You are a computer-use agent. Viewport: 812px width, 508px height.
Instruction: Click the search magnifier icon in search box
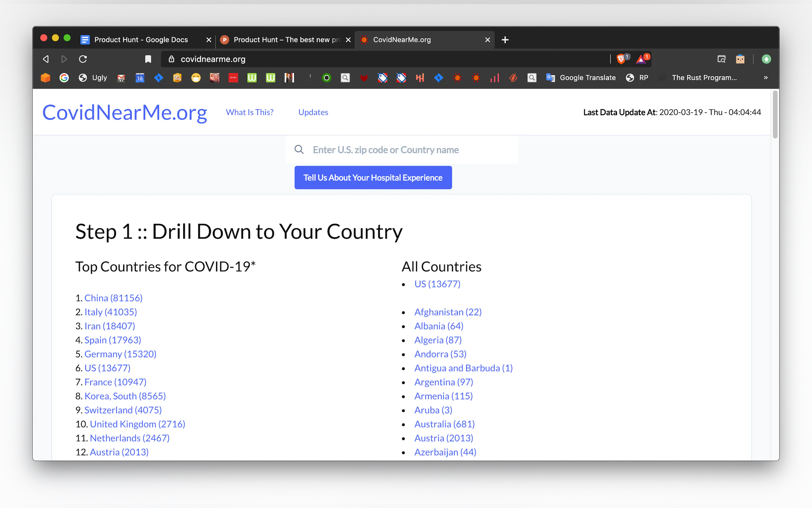point(299,149)
